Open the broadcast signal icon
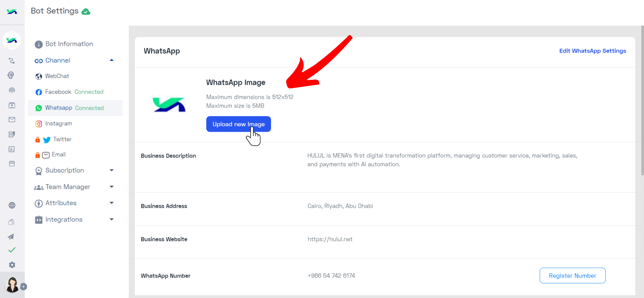The width and height of the screenshot is (644, 298). [x=12, y=90]
